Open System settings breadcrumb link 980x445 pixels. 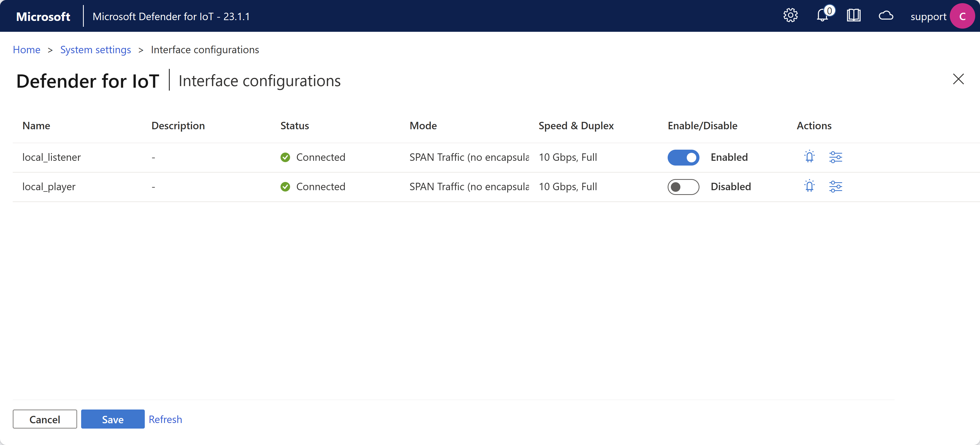click(x=95, y=50)
